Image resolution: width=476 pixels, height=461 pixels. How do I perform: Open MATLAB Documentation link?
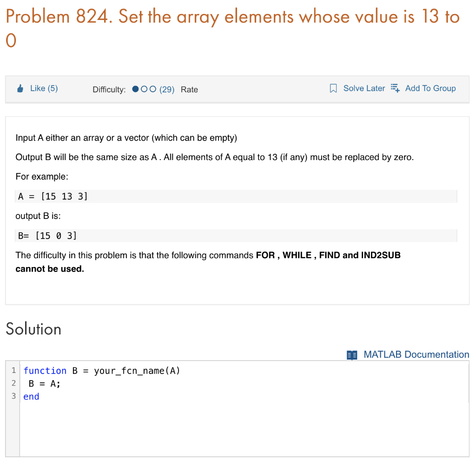click(x=416, y=354)
